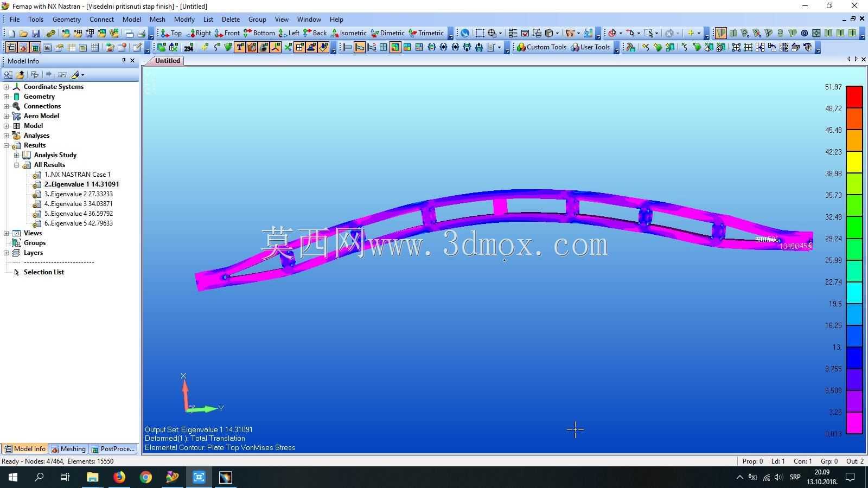Click the Selection List tree item
Image resolution: width=868 pixels, height=488 pixels.
click(43, 272)
